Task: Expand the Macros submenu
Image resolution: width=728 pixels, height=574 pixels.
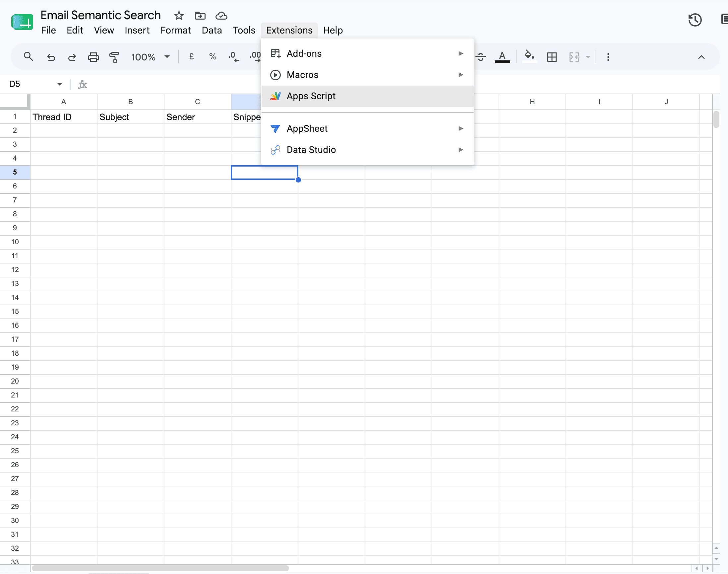Action: click(x=367, y=75)
